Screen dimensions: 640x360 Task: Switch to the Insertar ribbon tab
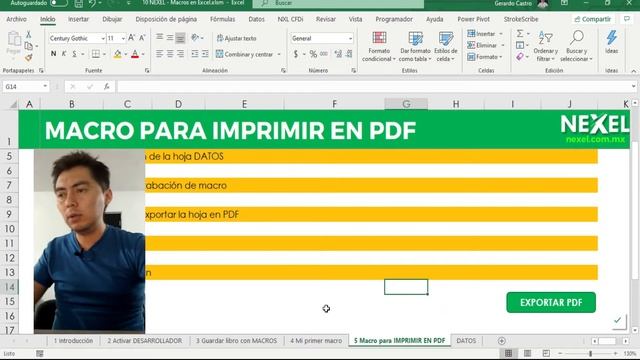(x=78, y=19)
